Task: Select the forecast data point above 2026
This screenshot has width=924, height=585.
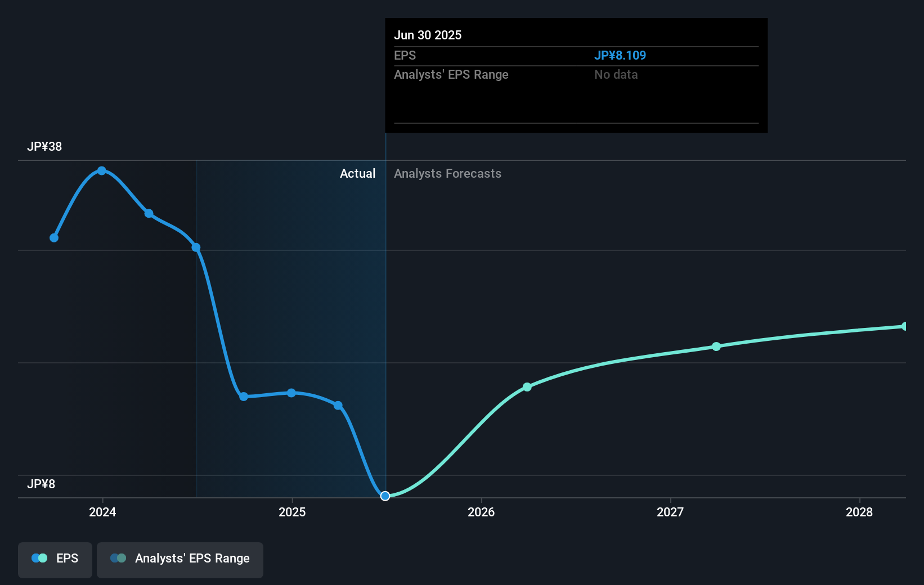Action: tap(527, 386)
